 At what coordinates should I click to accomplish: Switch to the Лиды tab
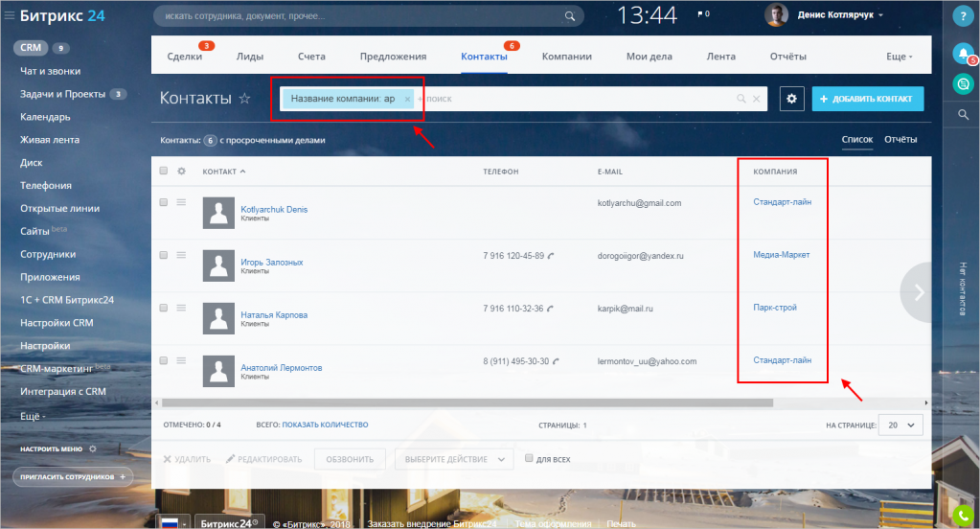(x=249, y=57)
